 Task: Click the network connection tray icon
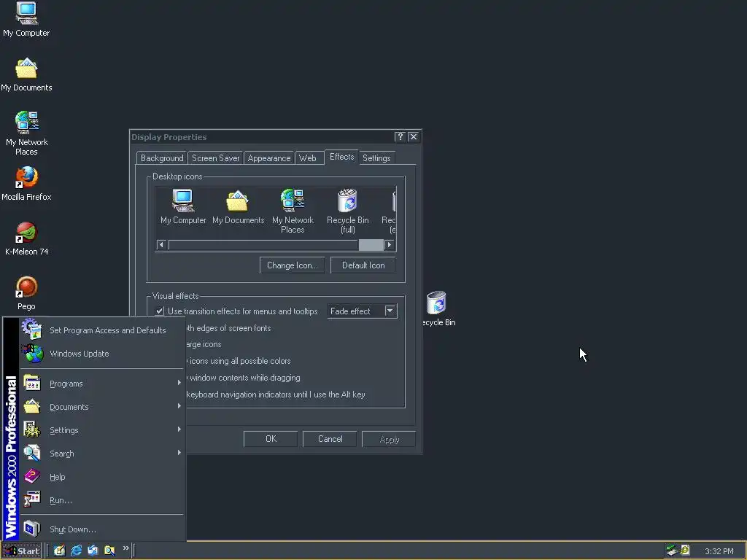(672, 551)
